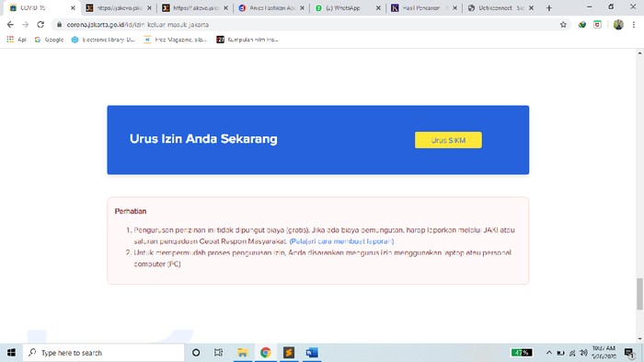Click the yellow Urus SIKM button

click(x=448, y=140)
